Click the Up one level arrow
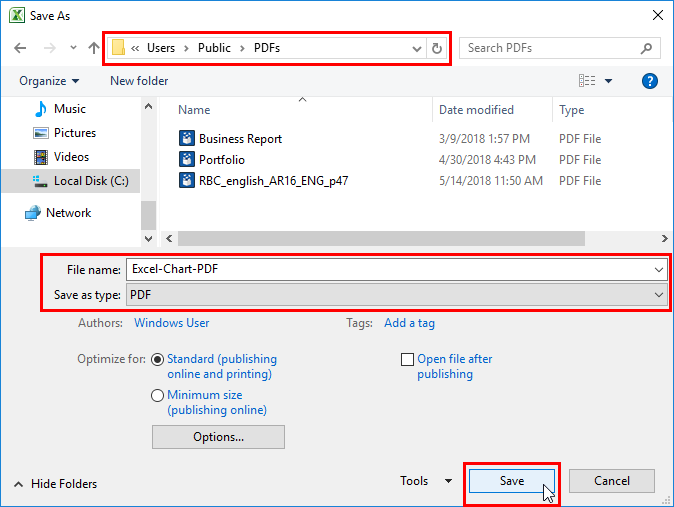 pyautogui.click(x=93, y=48)
